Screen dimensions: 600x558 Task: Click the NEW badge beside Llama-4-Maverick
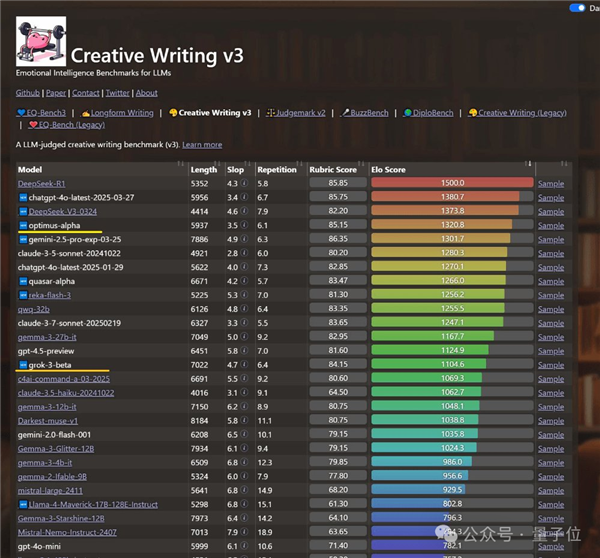[23, 505]
